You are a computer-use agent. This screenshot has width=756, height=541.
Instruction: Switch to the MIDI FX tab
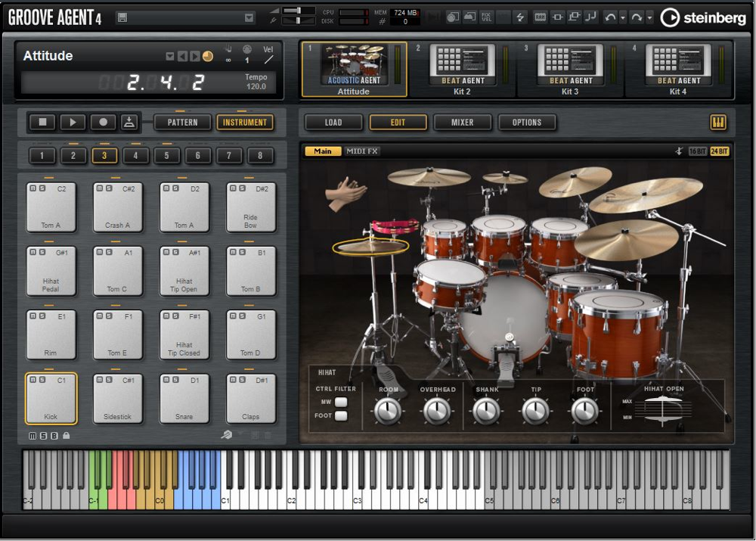coord(362,151)
